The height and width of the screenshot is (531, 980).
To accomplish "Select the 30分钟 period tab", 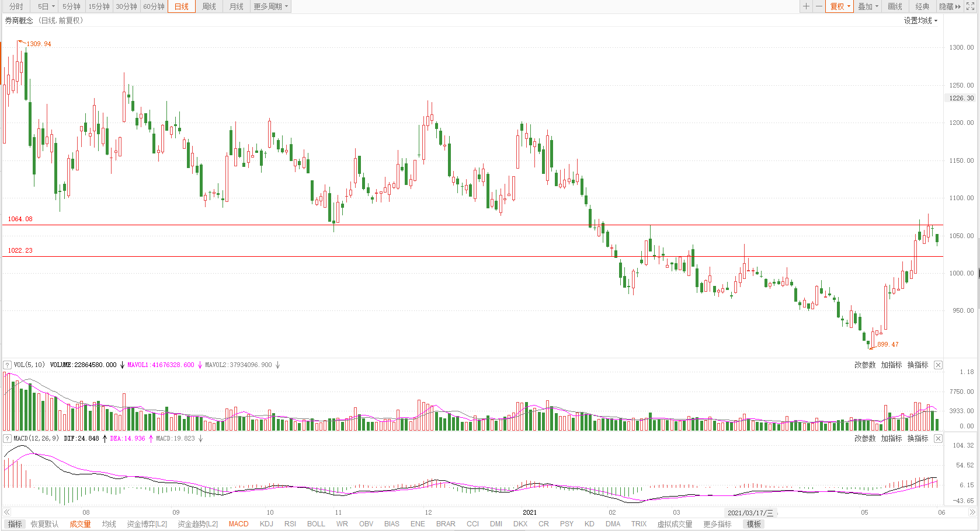I will click(x=126, y=6).
